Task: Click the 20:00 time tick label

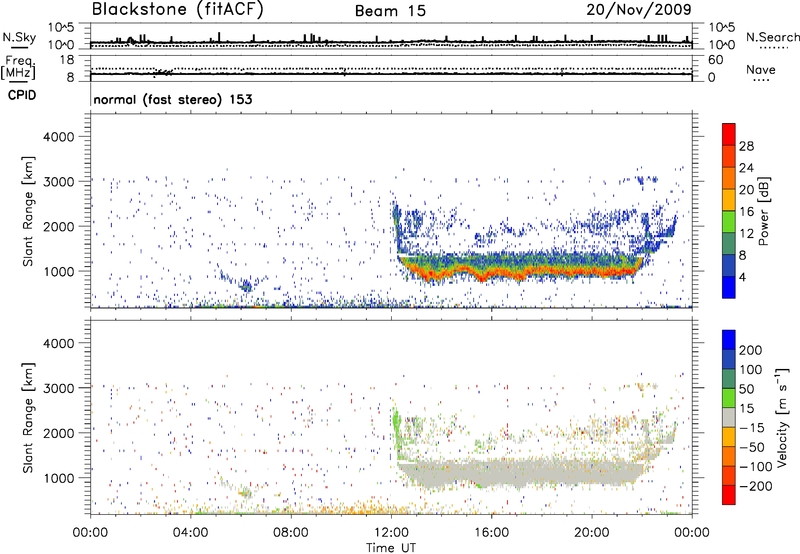Action: 591,533
